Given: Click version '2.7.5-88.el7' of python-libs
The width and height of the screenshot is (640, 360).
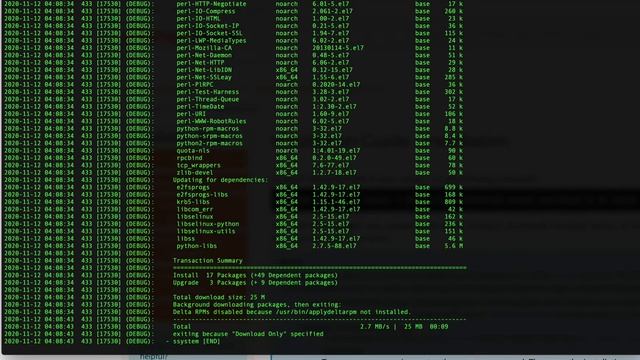Looking at the screenshot, I should pyautogui.click(x=334, y=246).
